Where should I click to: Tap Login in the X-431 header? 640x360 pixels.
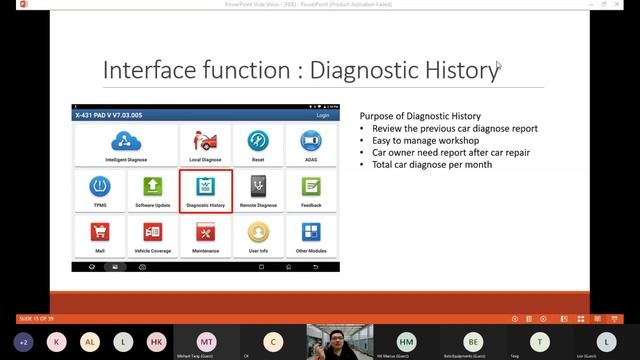pos(322,116)
